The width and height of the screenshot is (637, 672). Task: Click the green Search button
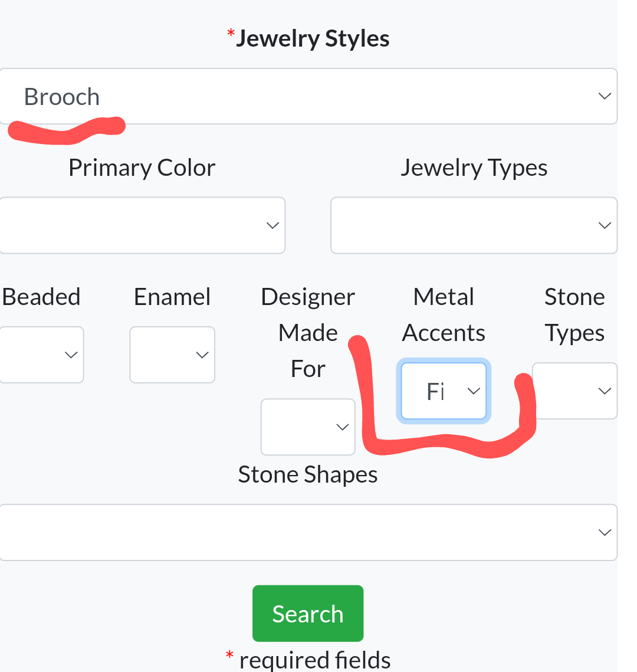coord(308,614)
